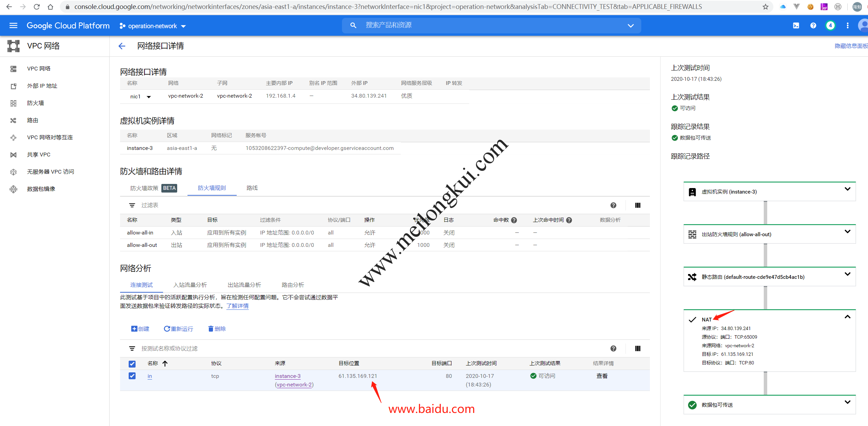Open VPC 网络 sidebar item
868x426 pixels.
[x=39, y=68]
